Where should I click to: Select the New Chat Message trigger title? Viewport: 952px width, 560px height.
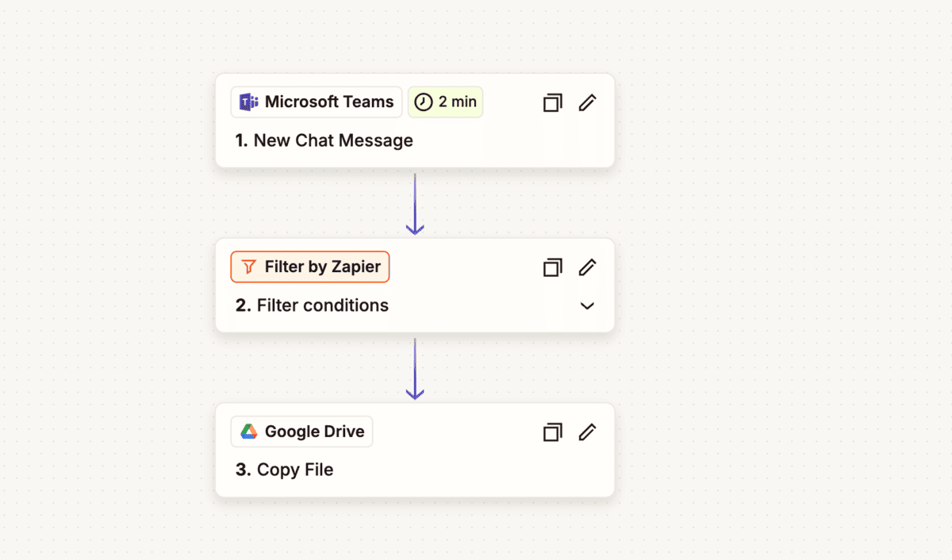[x=324, y=140]
